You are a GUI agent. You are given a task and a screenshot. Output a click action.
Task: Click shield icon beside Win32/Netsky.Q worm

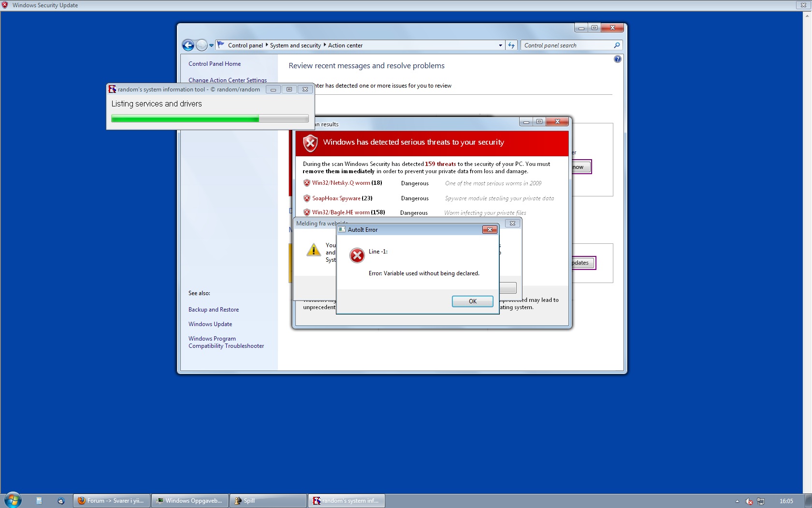pyautogui.click(x=306, y=183)
